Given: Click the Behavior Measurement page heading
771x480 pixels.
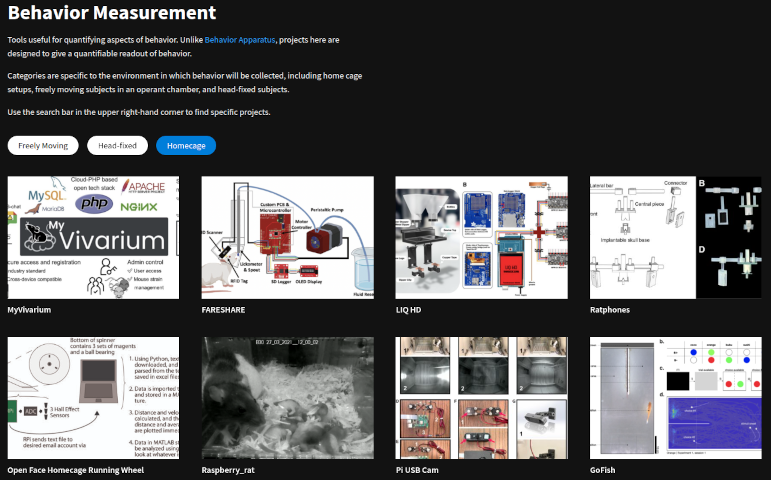Looking at the screenshot, I should 112,12.
